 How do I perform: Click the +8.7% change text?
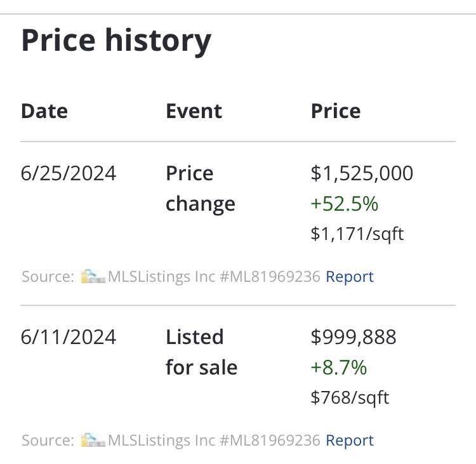(x=339, y=368)
